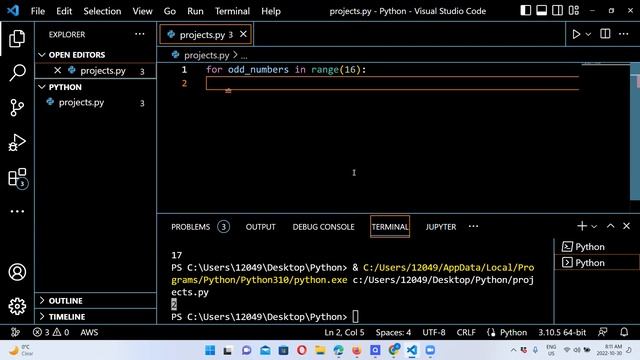Change indentation via Spaces: 4
This screenshot has height=360, width=640.
pyautogui.click(x=393, y=332)
